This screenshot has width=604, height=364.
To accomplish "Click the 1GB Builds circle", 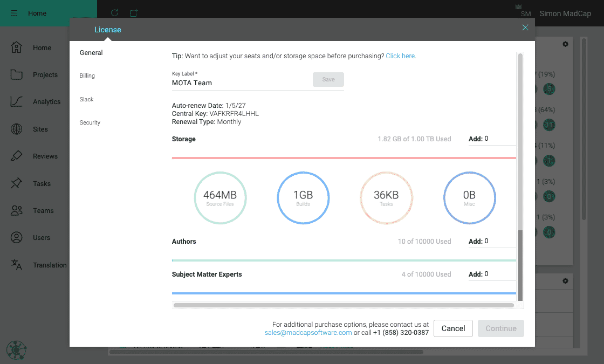I will (303, 197).
